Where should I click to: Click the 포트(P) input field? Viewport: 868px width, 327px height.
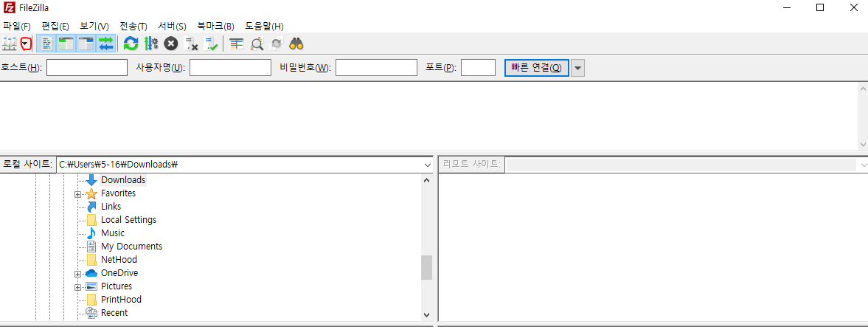[479, 68]
